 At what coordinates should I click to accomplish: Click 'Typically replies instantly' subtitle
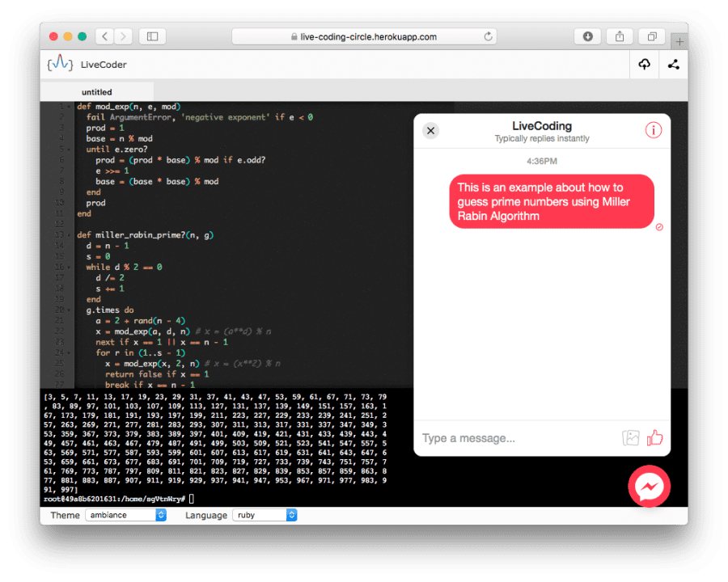[541, 138]
